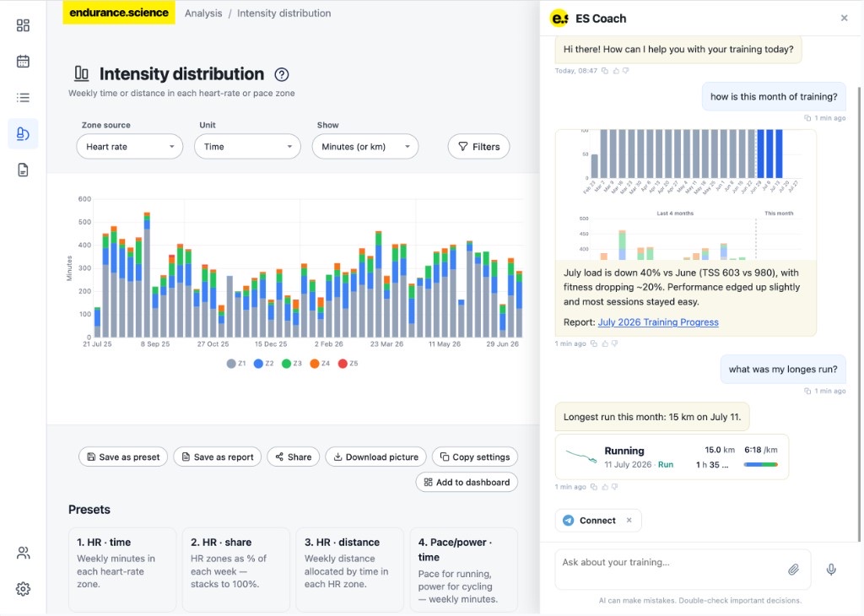Screen dimensions: 864x616
Task: Copy the July load summary reply
Action: 593,343
